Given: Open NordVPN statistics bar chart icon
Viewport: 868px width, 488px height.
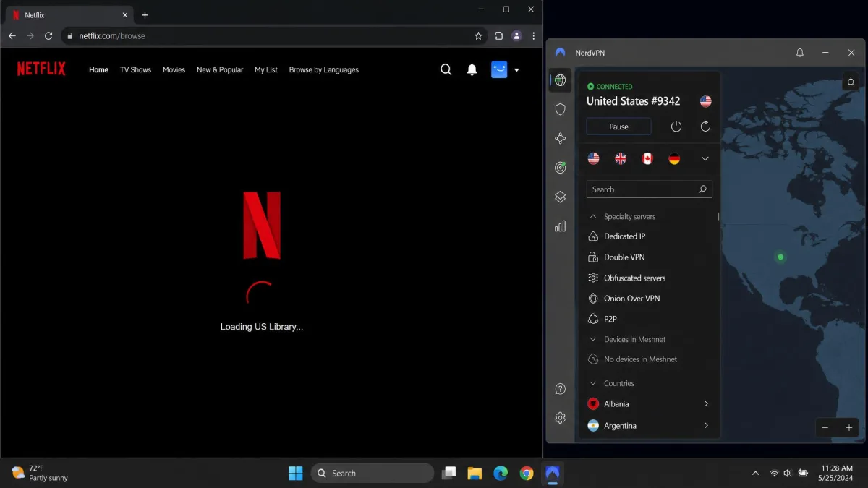Looking at the screenshot, I should tap(560, 226).
